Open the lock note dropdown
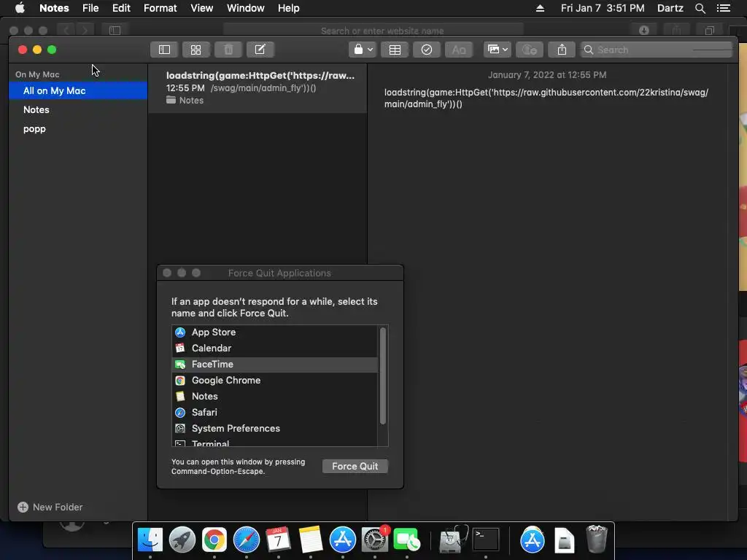The height and width of the screenshot is (560, 747). [363, 50]
